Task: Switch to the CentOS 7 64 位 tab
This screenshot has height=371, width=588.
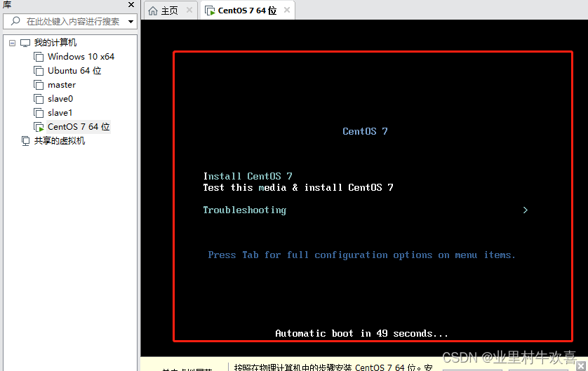Action: click(x=247, y=11)
